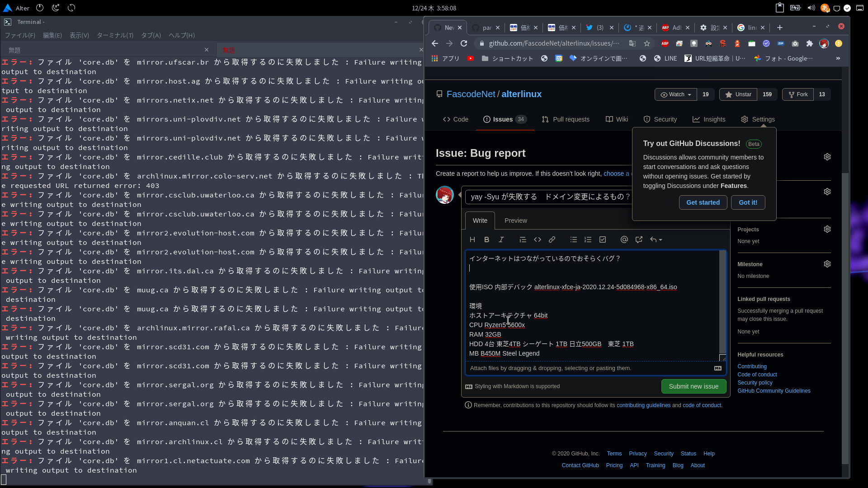Mention a user with the @ icon
Image resolution: width=868 pixels, height=488 pixels.
point(624,239)
